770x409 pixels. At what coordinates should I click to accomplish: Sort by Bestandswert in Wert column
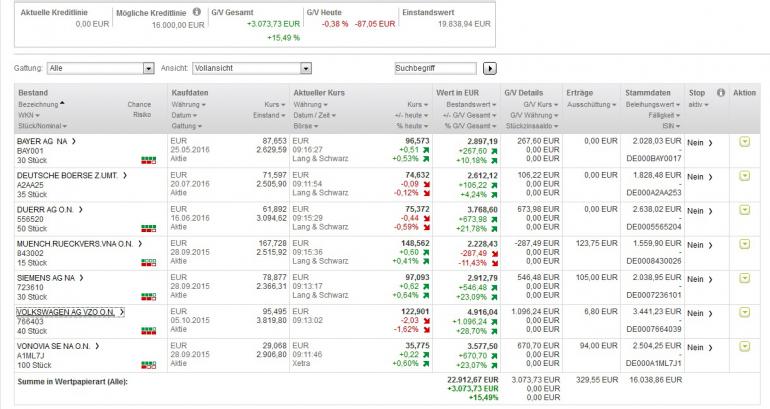click(x=471, y=104)
